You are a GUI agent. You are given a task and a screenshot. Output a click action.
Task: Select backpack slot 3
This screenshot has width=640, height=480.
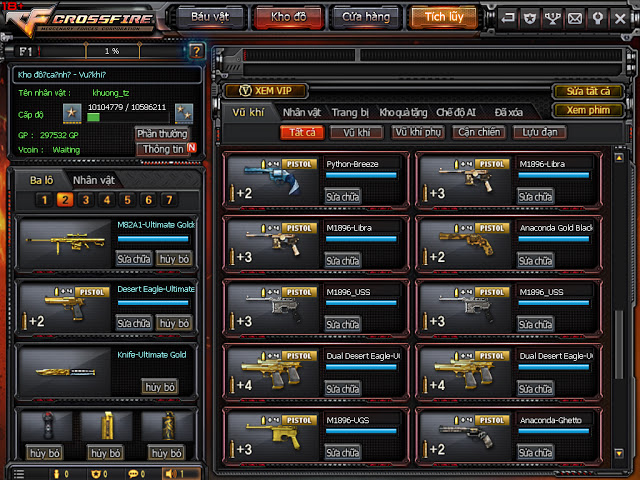[86, 200]
